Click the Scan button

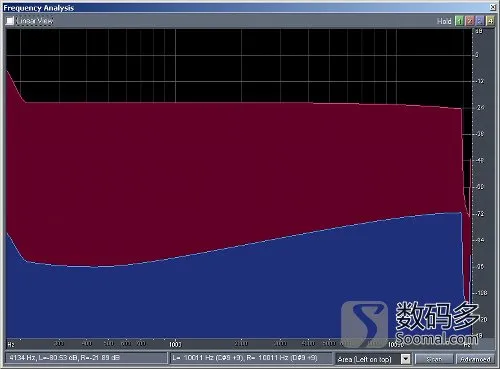coord(434,359)
